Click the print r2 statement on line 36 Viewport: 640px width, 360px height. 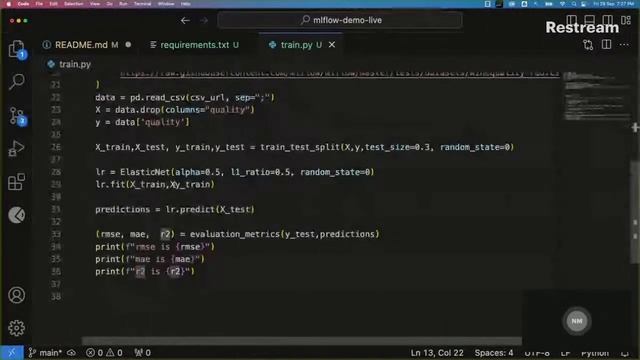[145, 271]
